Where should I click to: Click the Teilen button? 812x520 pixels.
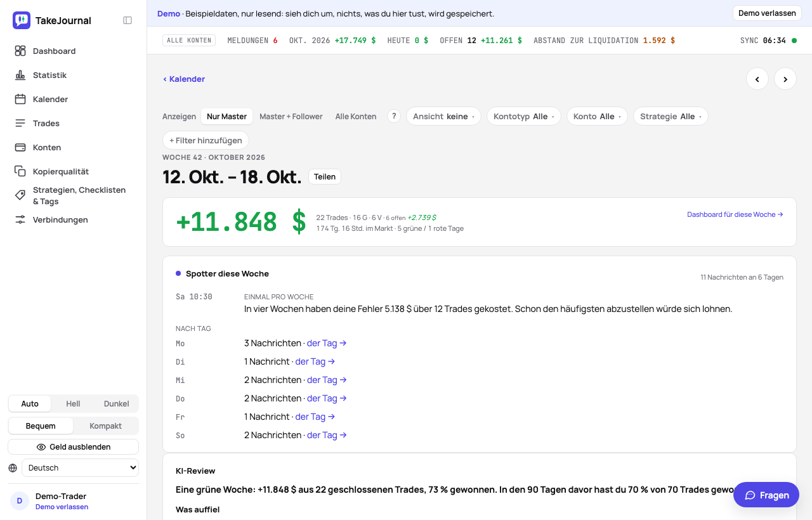(325, 177)
